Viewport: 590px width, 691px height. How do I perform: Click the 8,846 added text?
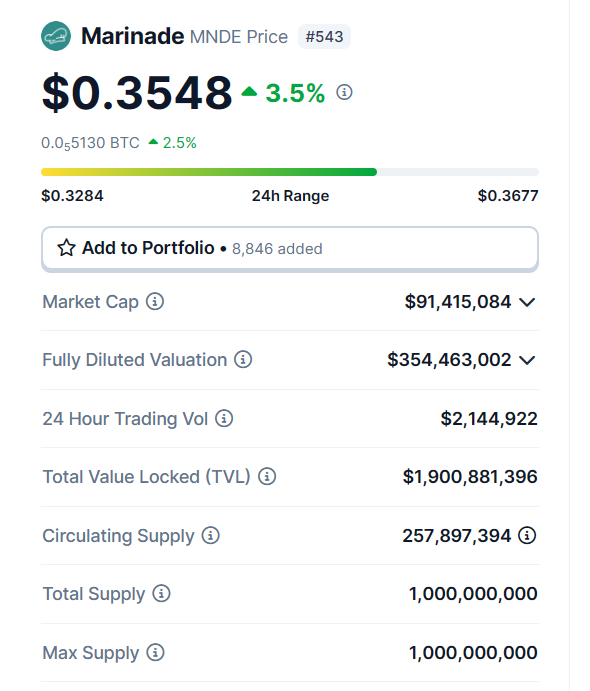(x=277, y=249)
